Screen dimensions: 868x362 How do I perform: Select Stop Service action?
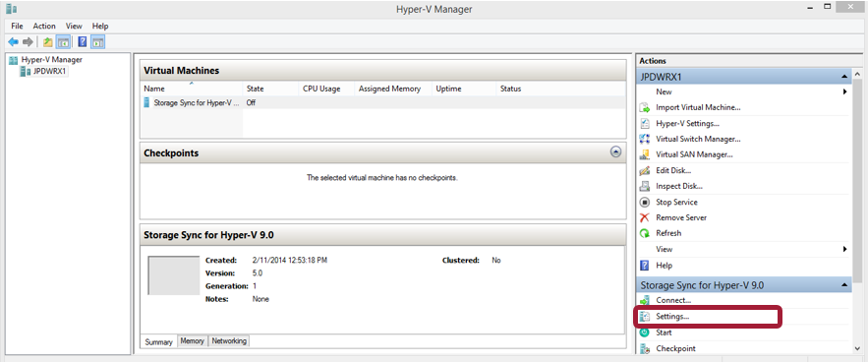pyautogui.click(x=676, y=202)
